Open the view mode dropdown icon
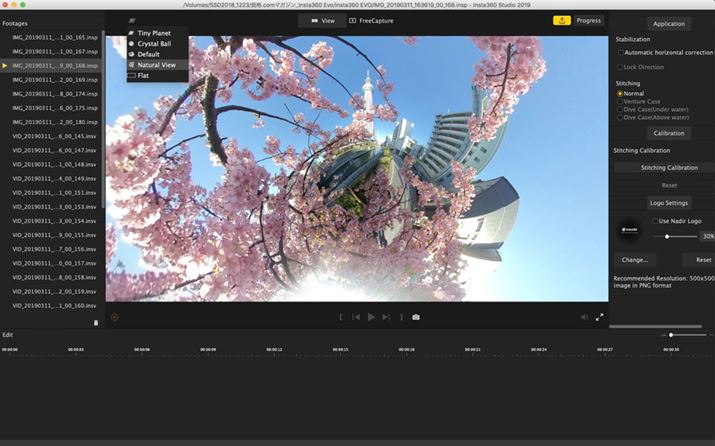This screenshot has height=446, width=715. [x=132, y=20]
